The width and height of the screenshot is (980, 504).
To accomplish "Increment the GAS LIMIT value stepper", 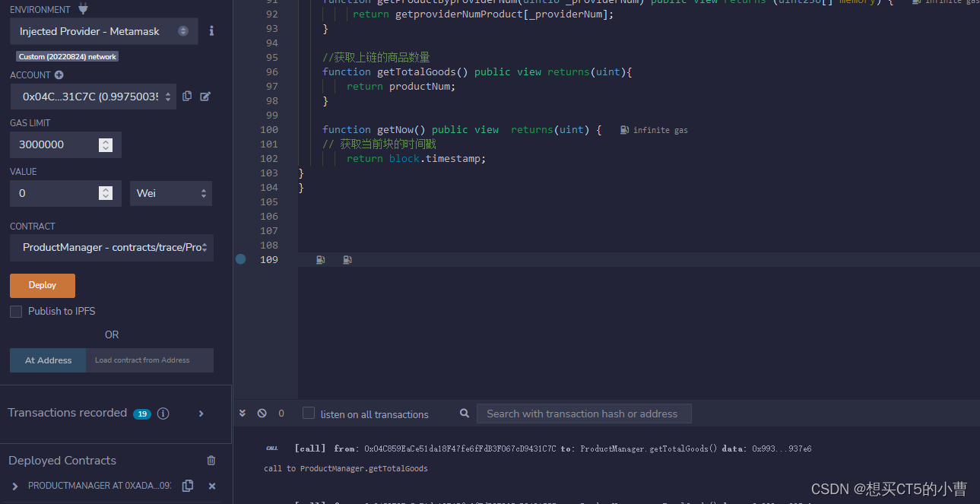I will [x=106, y=141].
